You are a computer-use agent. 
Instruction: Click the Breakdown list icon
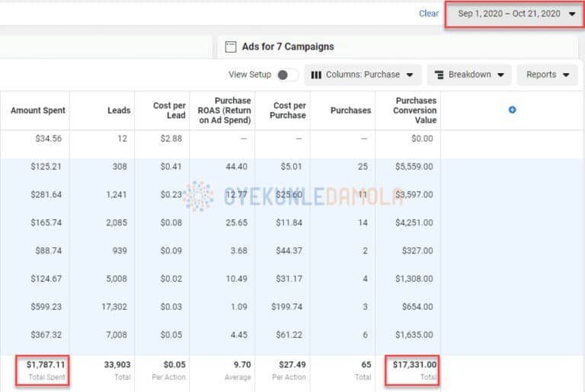(x=440, y=75)
